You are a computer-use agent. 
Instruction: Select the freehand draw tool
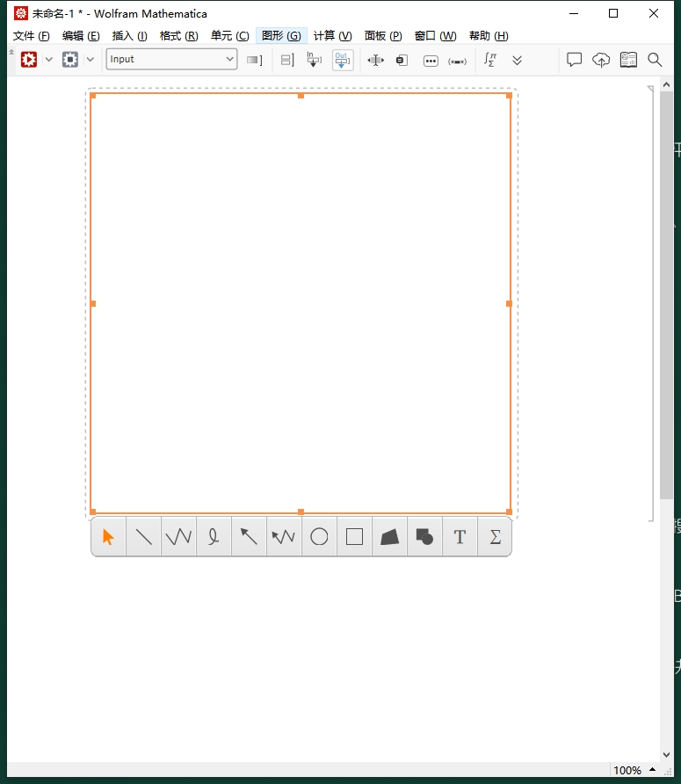pos(214,537)
